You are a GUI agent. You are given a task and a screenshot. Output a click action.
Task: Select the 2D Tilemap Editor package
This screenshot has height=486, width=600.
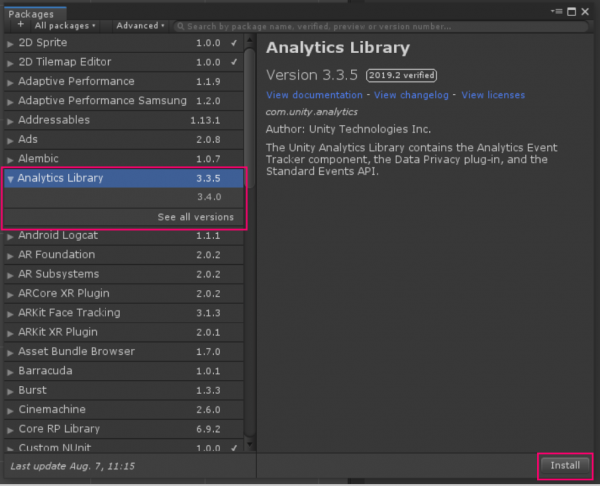point(124,62)
